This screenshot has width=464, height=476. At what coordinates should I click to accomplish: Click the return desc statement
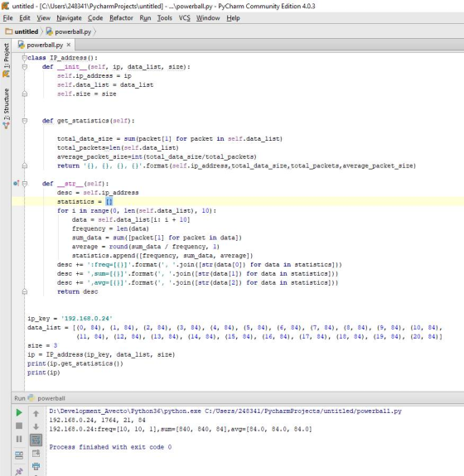point(78,291)
